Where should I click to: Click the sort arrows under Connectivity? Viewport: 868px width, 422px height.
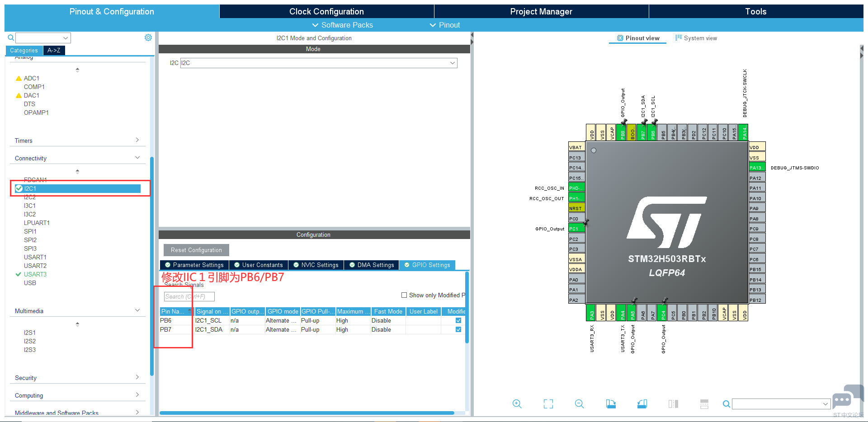coord(77,172)
